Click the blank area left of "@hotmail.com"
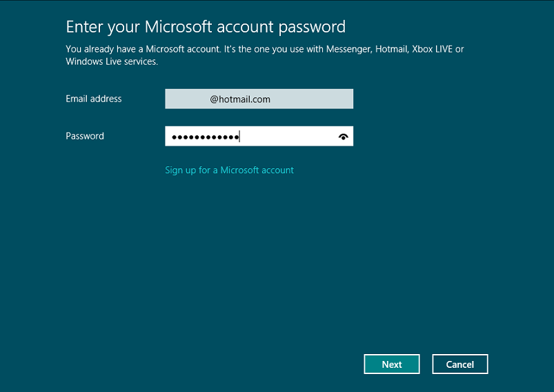Screen dimensions: 554x392 coord(186,99)
